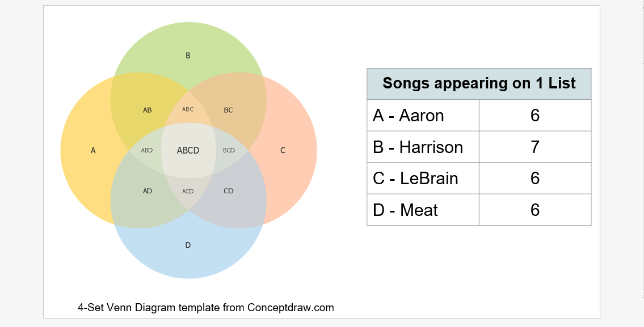The height and width of the screenshot is (327, 644).
Task: Select the BC overlap region label
Action: (228, 111)
